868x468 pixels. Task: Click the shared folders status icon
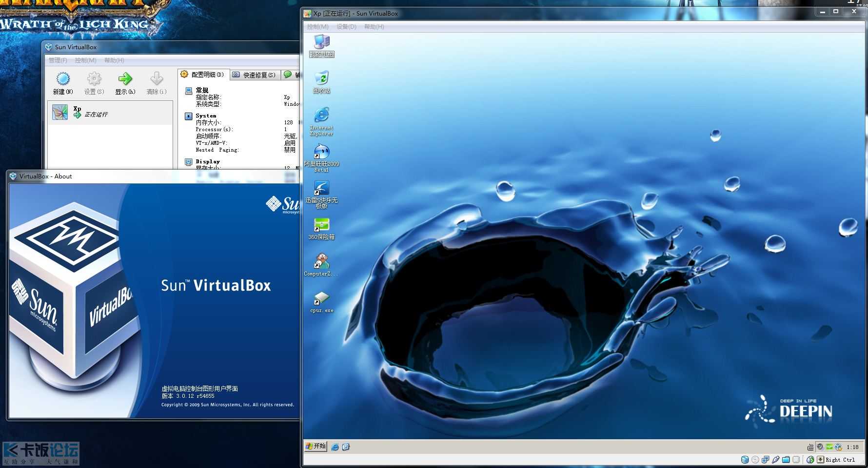point(786,460)
